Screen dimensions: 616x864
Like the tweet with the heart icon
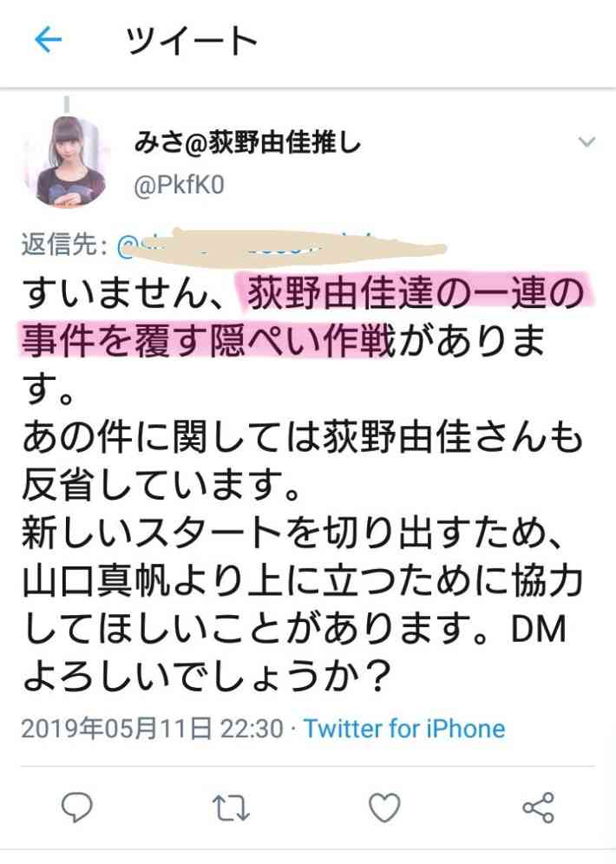(x=384, y=808)
